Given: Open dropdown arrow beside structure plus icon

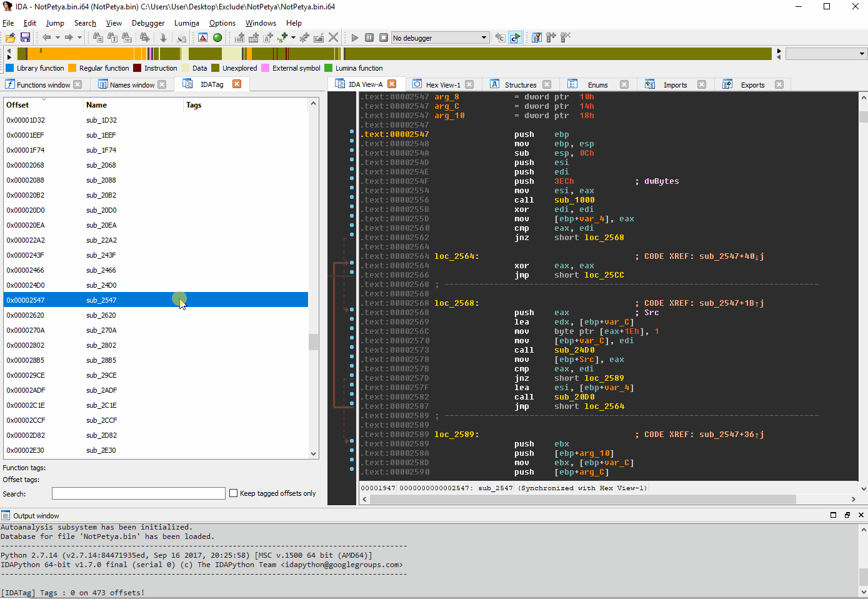Looking at the screenshot, I should tap(293, 38).
